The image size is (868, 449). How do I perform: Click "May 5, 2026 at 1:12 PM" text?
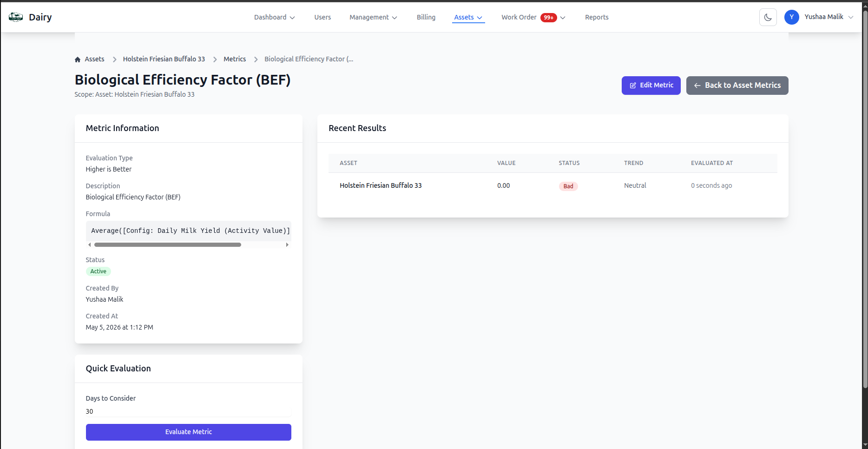coord(119,327)
